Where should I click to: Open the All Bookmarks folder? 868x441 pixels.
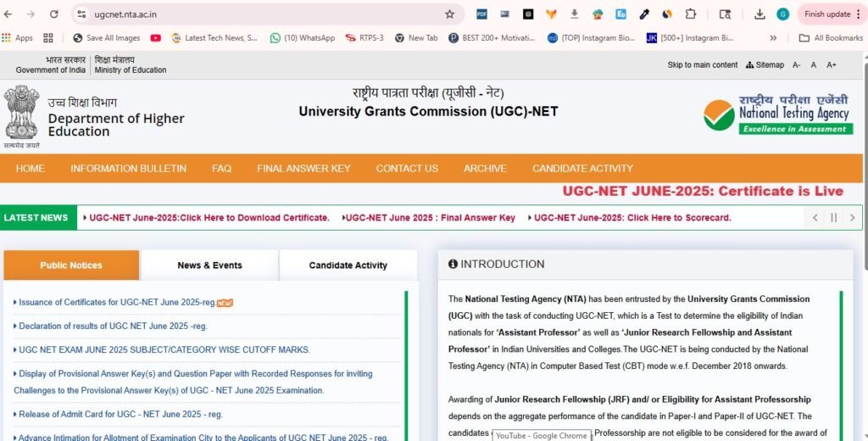coord(831,37)
